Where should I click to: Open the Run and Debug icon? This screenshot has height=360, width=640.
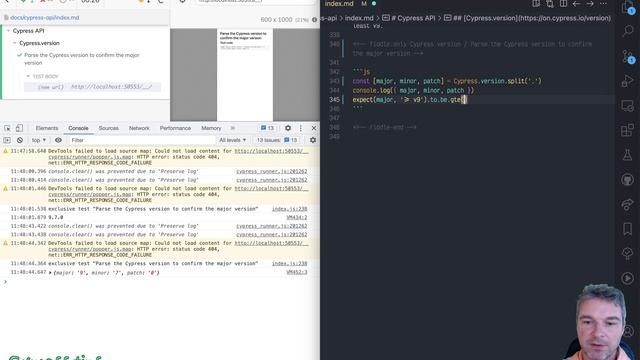pos(628,81)
